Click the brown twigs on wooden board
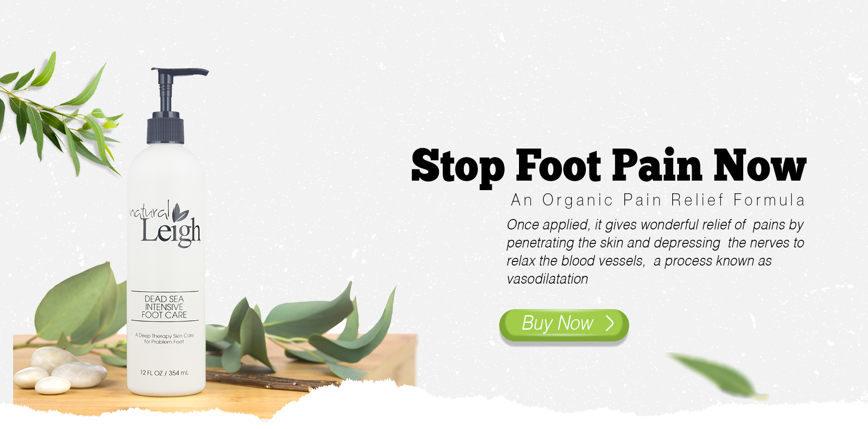Screen dimensions: 868x429 coord(271,381)
